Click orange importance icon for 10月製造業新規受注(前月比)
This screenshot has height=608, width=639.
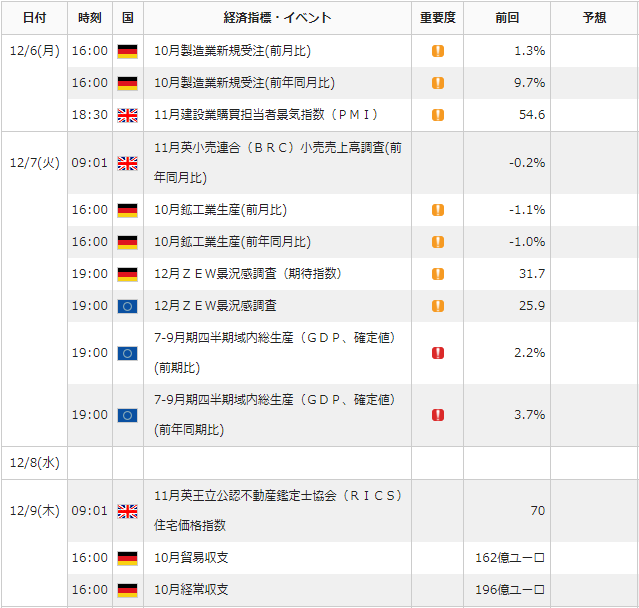[x=438, y=51]
